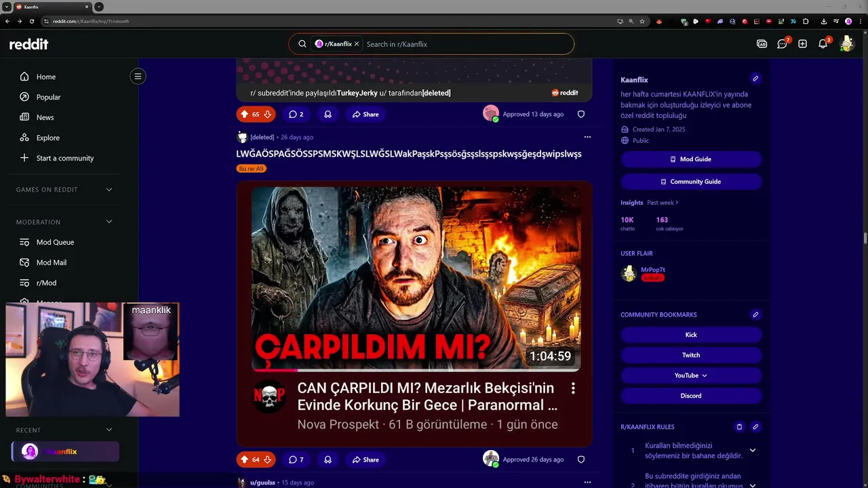Screen dimensions: 868x488
Task: Open a new browser tab
Action: click(99, 7)
